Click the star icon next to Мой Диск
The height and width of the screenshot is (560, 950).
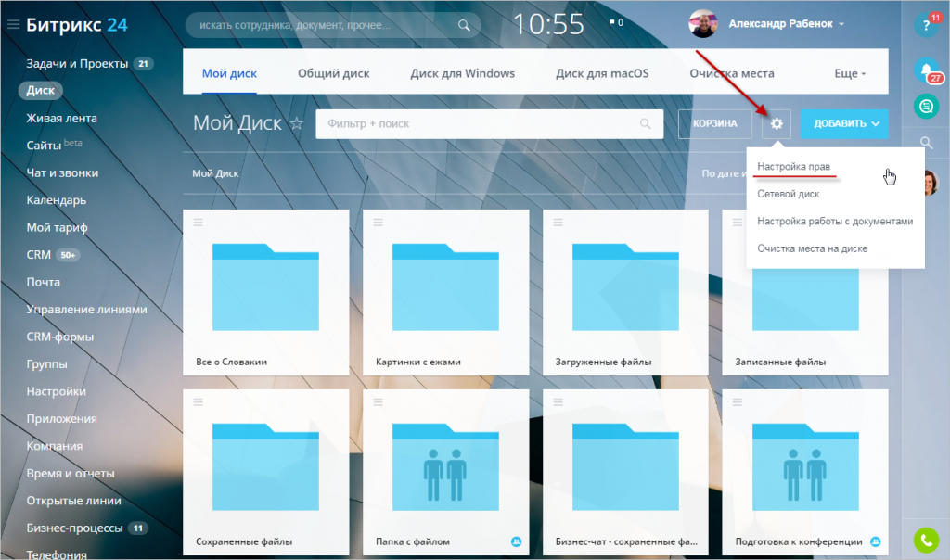pyautogui.click(x=296, y=123)
